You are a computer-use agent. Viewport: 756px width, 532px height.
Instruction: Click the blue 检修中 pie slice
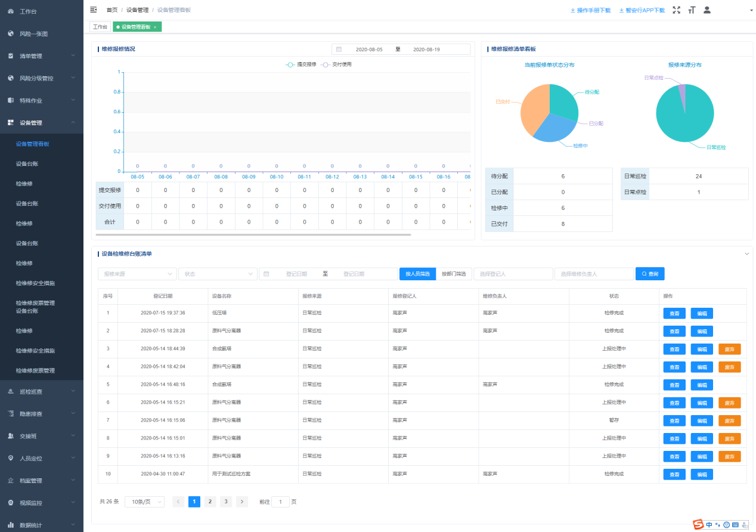553,130
